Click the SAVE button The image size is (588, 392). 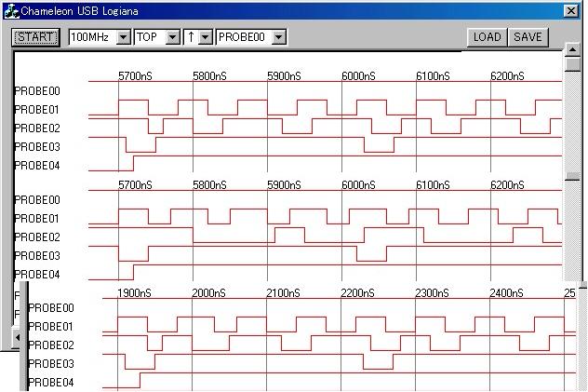(528, 37)
